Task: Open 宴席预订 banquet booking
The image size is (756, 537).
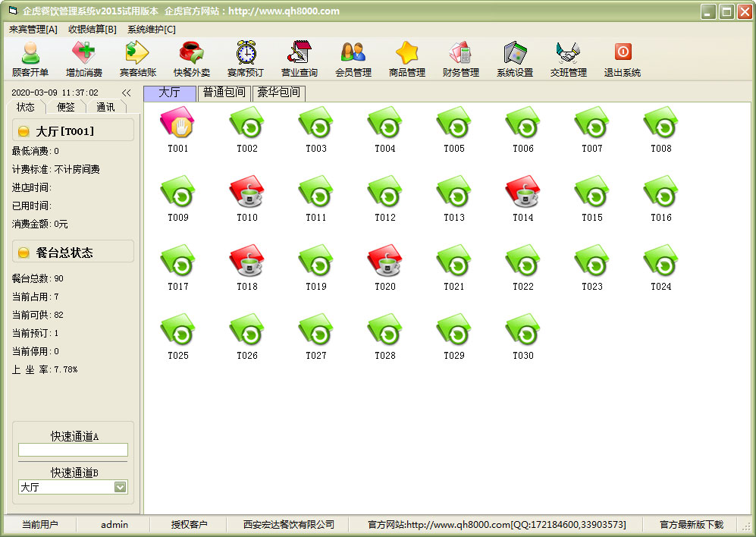Action: pos(246,59)
